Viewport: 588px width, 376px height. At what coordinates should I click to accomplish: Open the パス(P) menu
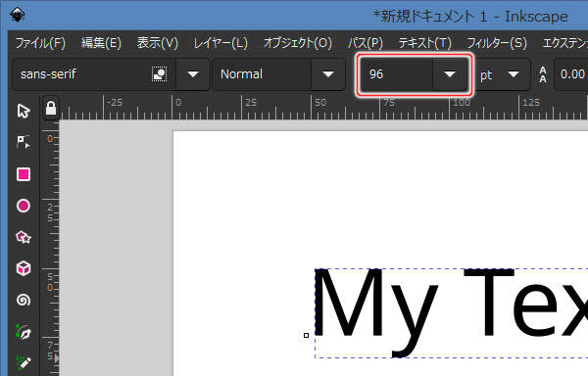click(366, 43)
